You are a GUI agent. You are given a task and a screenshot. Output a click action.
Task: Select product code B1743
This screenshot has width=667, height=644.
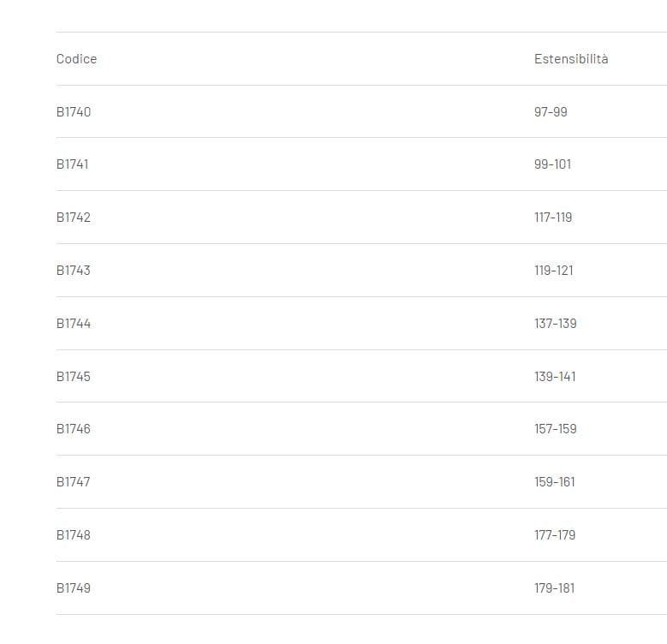(x=74, y=271)
